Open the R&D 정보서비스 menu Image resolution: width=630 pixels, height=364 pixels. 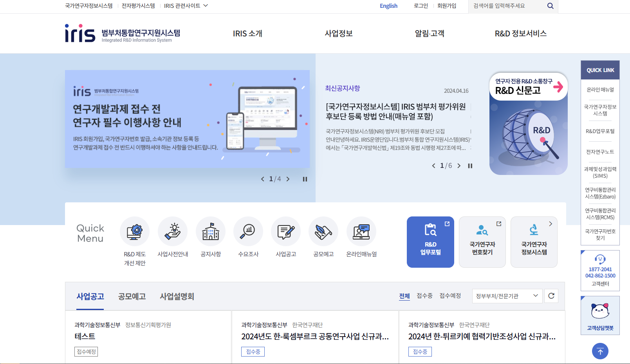coord(521,34)
